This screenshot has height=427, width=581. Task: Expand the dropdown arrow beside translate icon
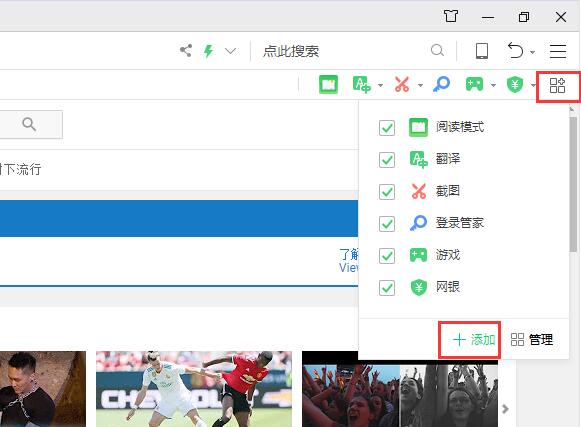pos(381,86)
